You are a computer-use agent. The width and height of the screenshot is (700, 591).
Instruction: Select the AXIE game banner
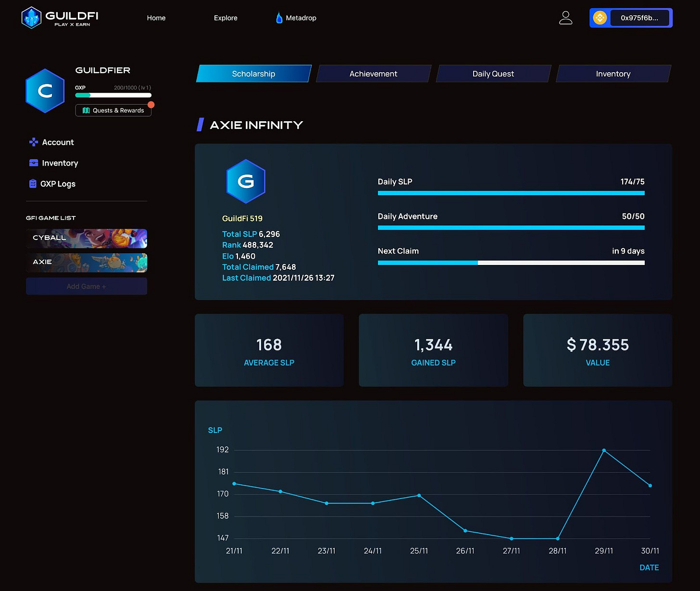point(87,263)
